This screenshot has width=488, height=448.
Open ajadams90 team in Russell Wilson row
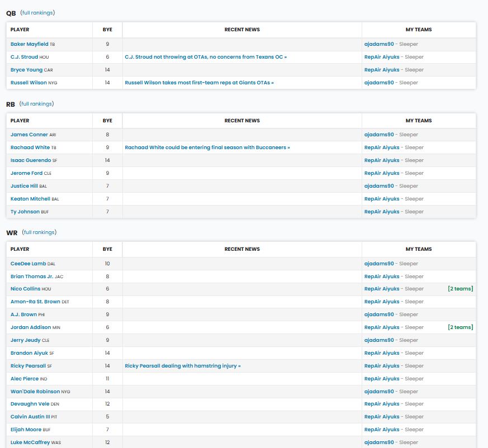click(379, 83)
